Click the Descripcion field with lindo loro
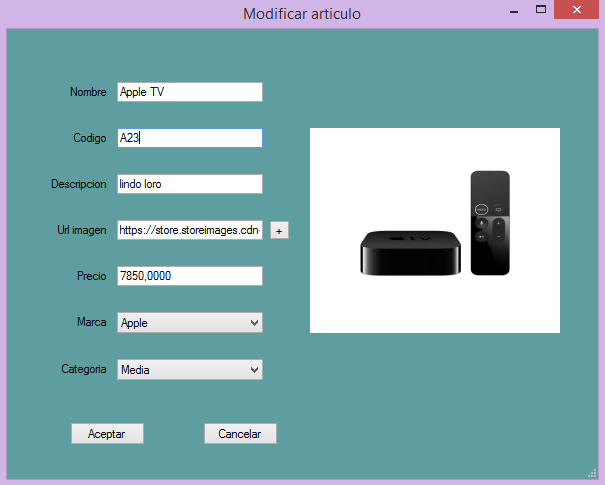Viewport: 605px width, 485px height. pyautogui.click(x=190, y=184)
